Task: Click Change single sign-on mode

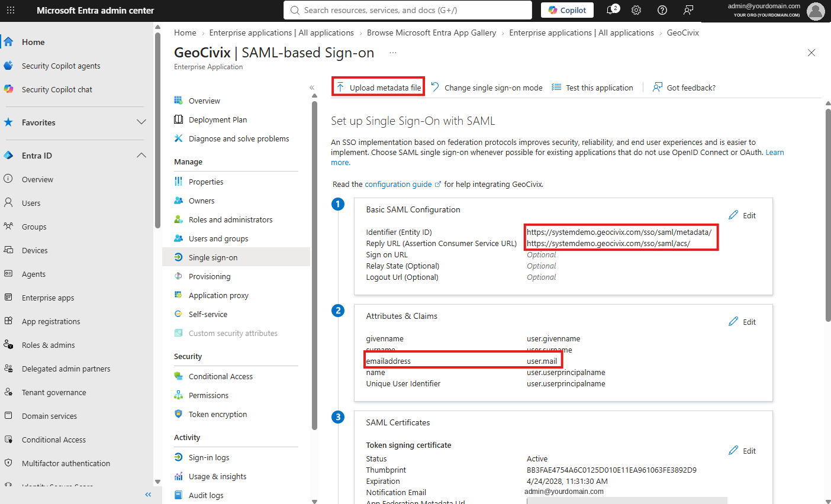Action: [487, 88]
